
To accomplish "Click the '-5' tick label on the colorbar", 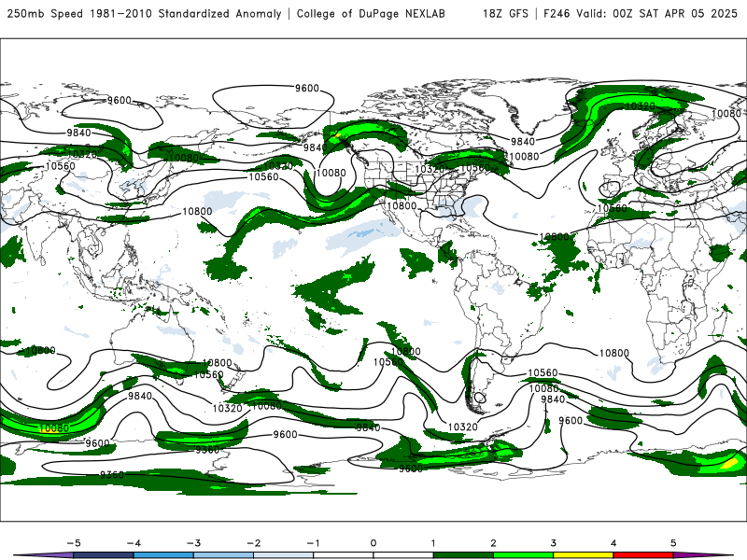I will point(74,543).
